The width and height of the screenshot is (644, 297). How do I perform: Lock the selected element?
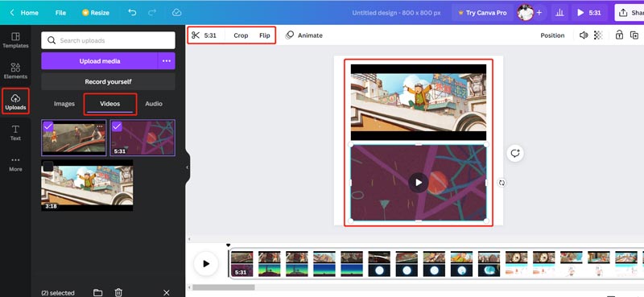click(x=619, y=35)
